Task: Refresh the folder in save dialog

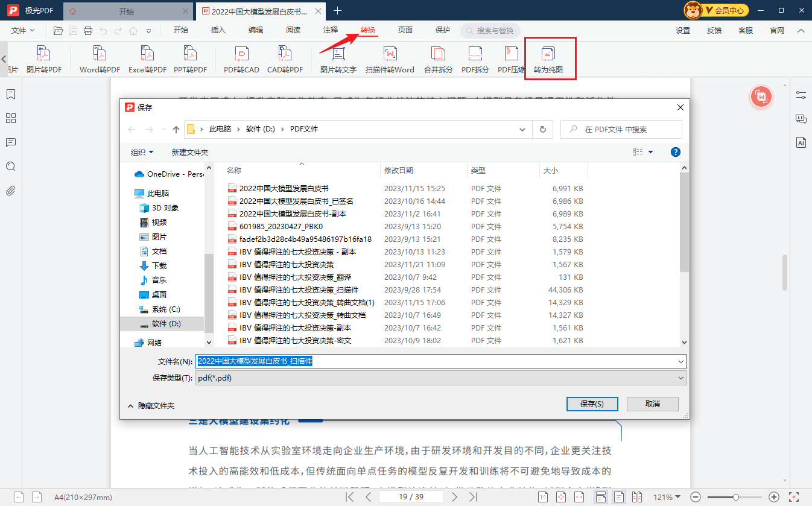Action: pos(543,129)
